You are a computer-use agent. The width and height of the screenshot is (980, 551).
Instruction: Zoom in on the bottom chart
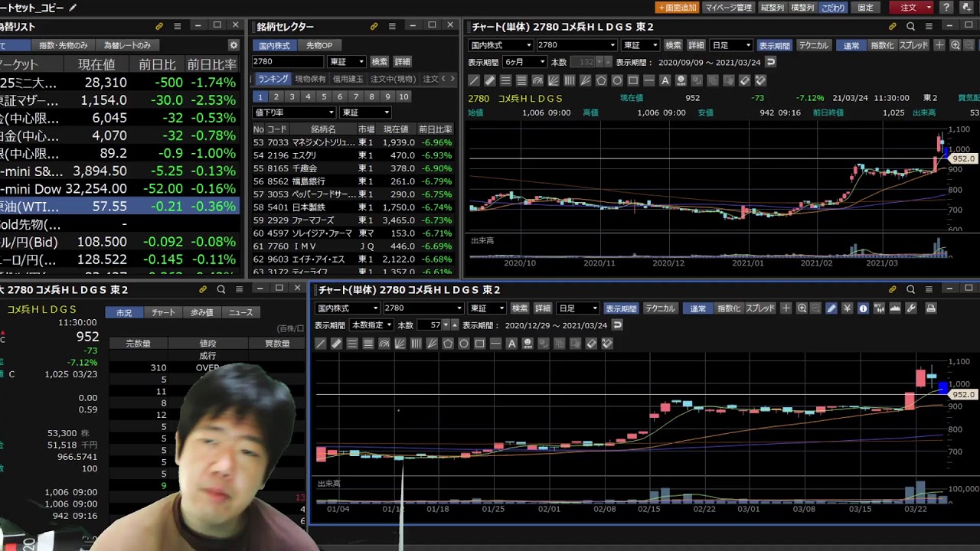802,308
